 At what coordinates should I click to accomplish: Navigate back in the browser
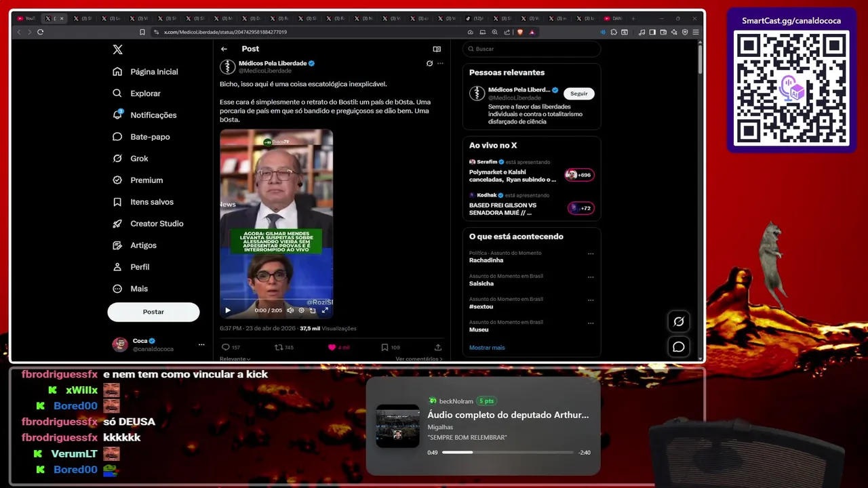click(19, 32)
